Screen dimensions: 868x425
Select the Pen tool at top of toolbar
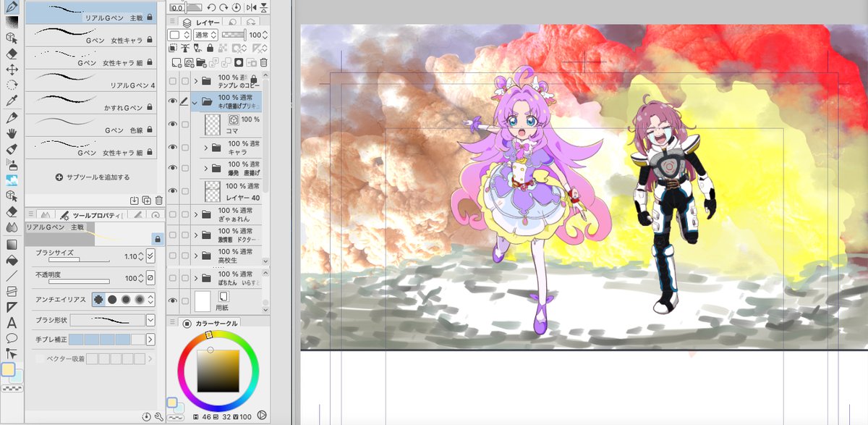click(12, 7)
